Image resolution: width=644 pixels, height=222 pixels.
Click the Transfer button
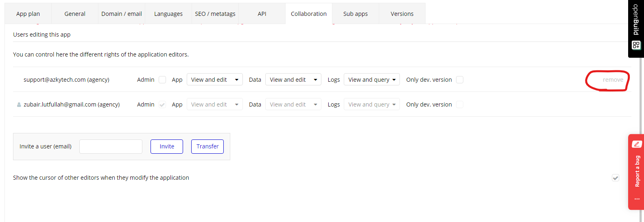[207, 146]
